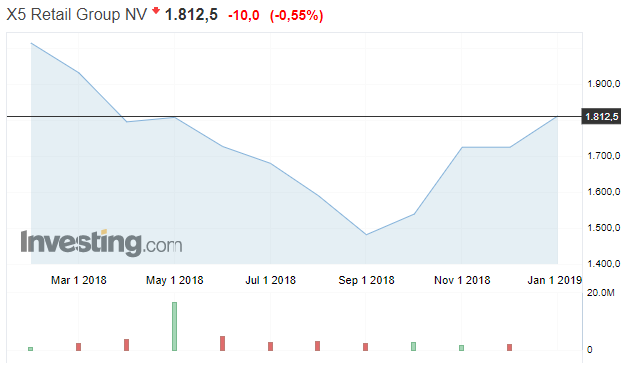The width and height of the screenshot is (638, 367).
Task: Click the September 2018 lowest price point
Action: (366, 235)
